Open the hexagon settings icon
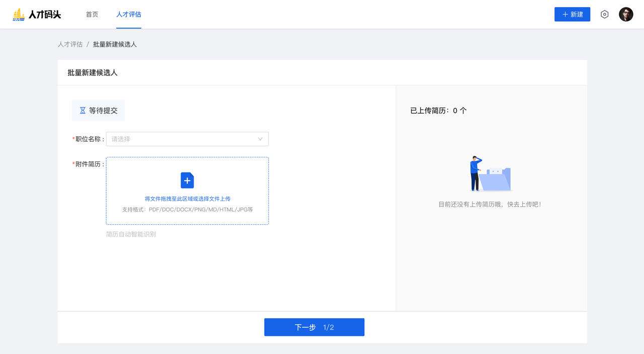644x354 pixels. [604, 15]
